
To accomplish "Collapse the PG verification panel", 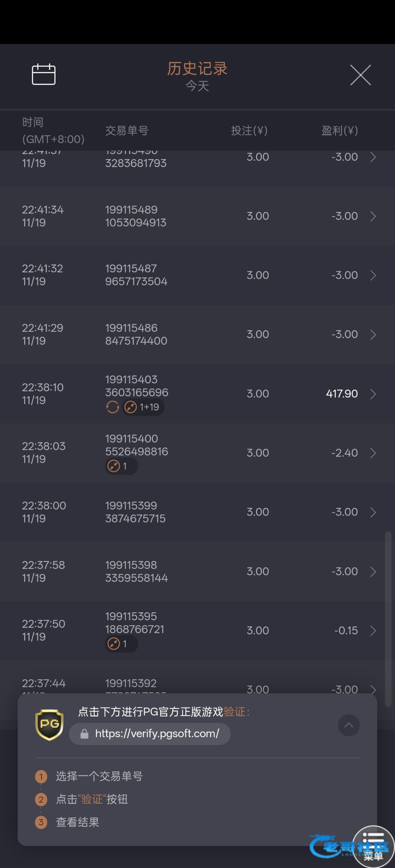I will (x=348, y=725).
